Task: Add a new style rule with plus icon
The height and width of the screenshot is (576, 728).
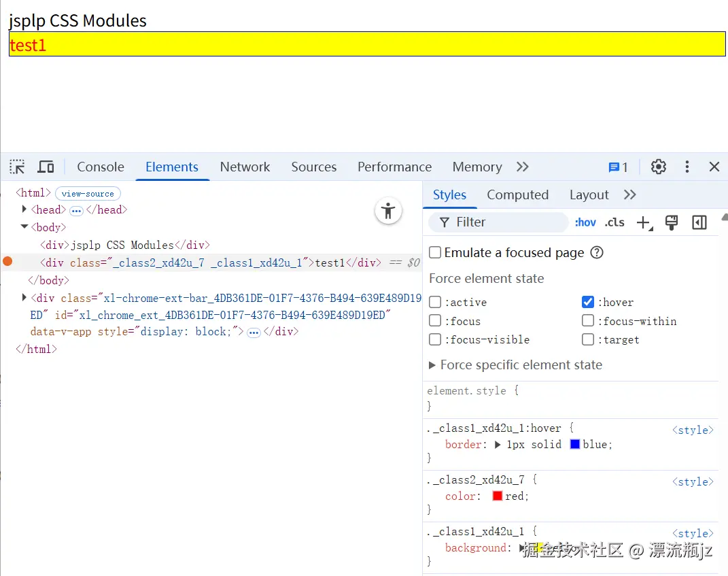Action: tap(644, 222)
